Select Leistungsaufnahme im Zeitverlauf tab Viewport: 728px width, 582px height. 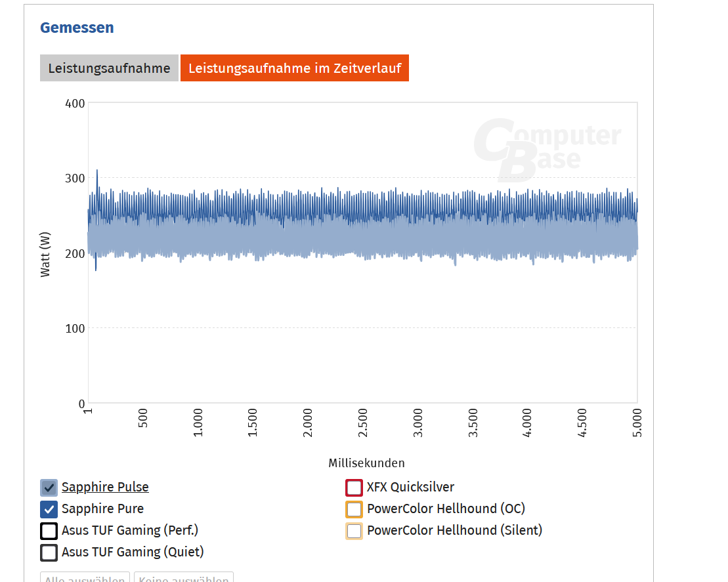294,68
